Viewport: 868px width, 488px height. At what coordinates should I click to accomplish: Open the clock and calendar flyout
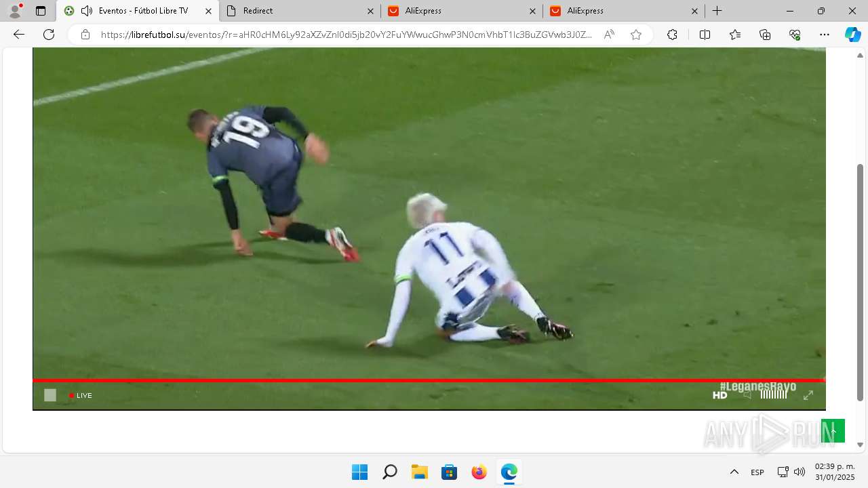[835, 472]
